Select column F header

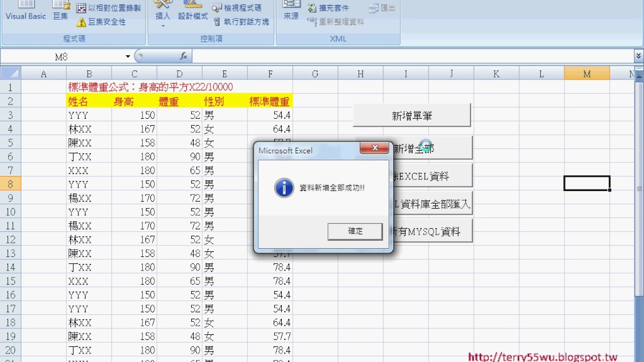(270, 74)
